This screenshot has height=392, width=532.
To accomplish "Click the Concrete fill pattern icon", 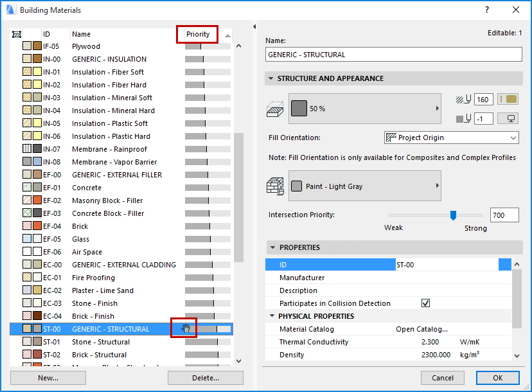I will (27, 188).
